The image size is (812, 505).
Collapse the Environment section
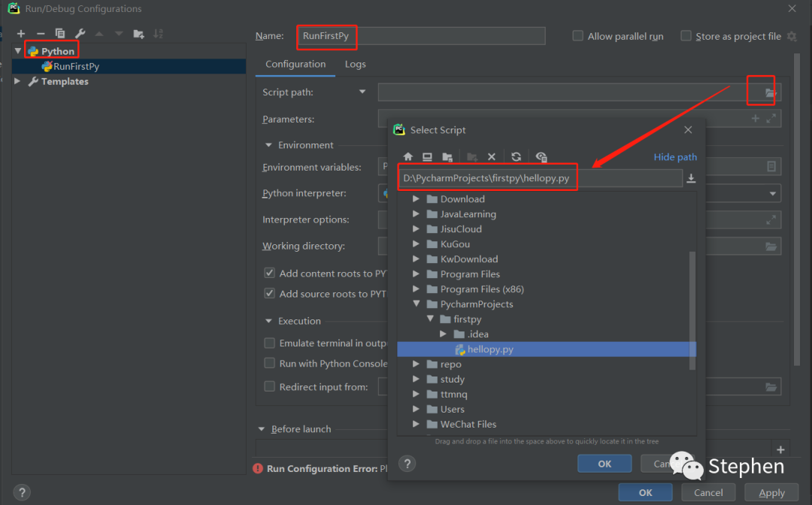pos(268,145)
